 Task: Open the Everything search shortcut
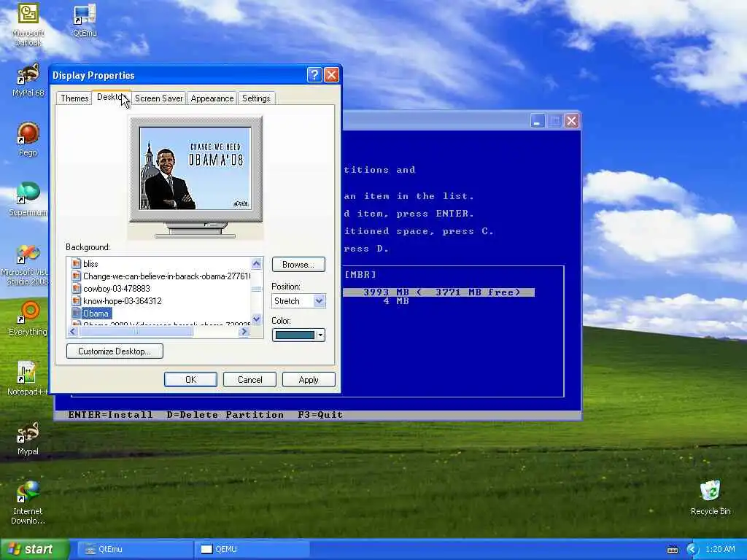[28, 318]
